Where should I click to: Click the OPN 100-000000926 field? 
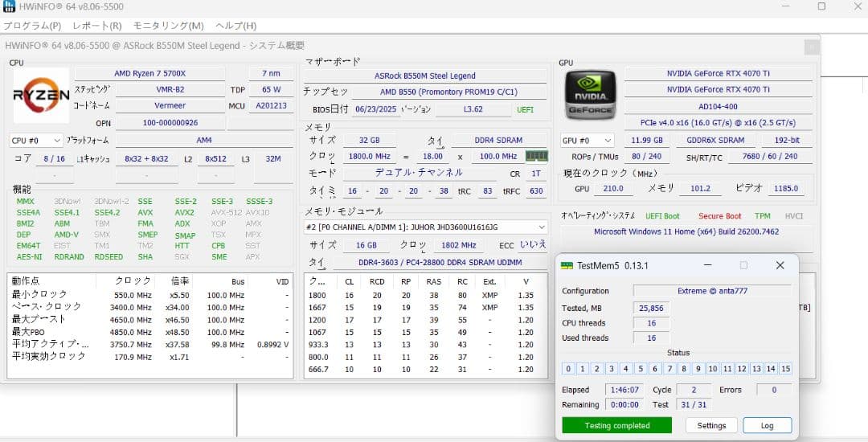tap(170, 123)
